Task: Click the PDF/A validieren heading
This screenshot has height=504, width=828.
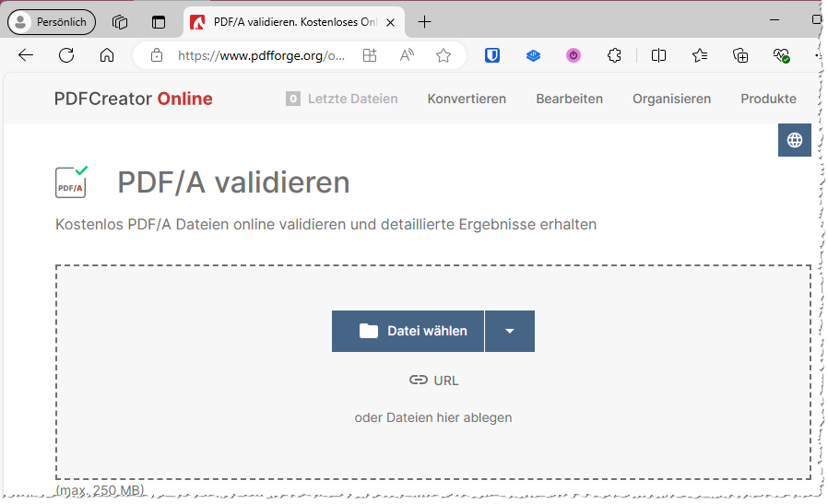Action: pos(233,182)
